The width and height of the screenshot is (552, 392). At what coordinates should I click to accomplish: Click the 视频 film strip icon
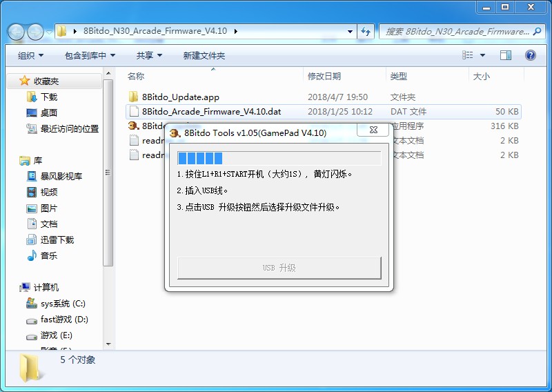pyautogui.click(x=32, y=192)
